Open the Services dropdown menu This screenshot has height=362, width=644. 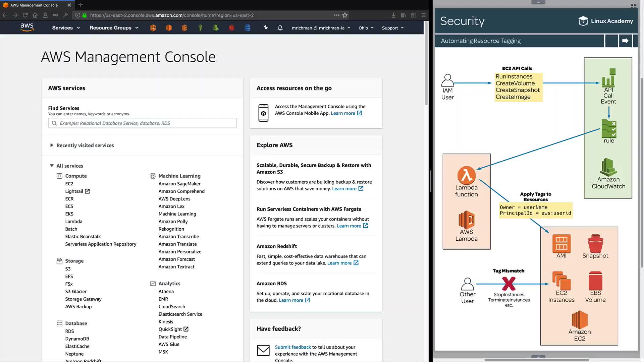[66, 28]
